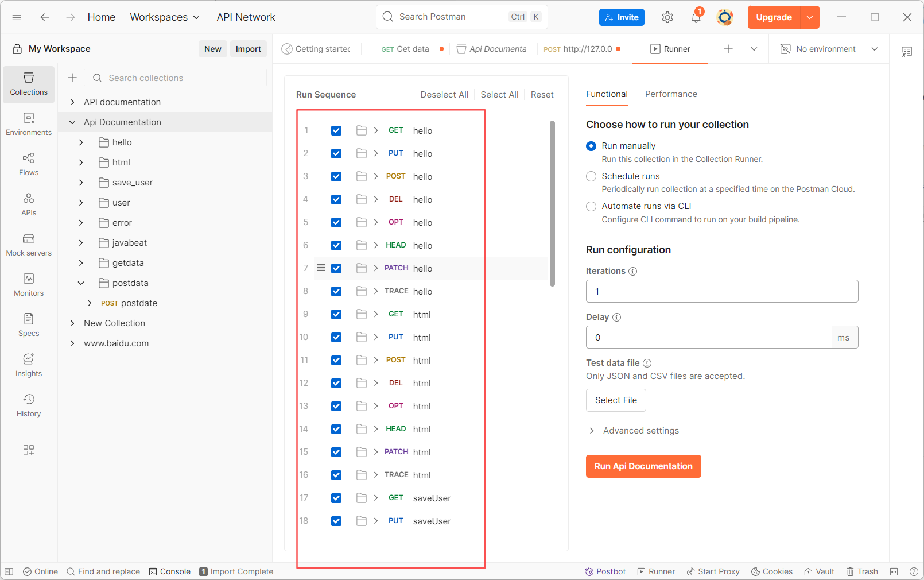The width and height of the screenshot is (924, 580).
Task: Click the Iterations info icon
Action: (x=633, y=271)
